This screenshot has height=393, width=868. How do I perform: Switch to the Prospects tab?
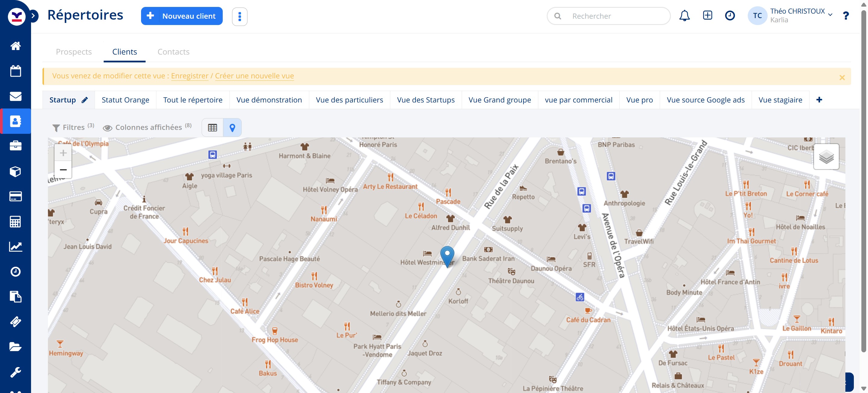point(74,52)
